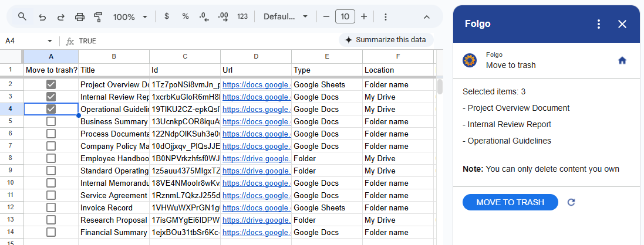Screen dimensions: 644x245
Task: Select column C header
Action: (x=185, y=56)
